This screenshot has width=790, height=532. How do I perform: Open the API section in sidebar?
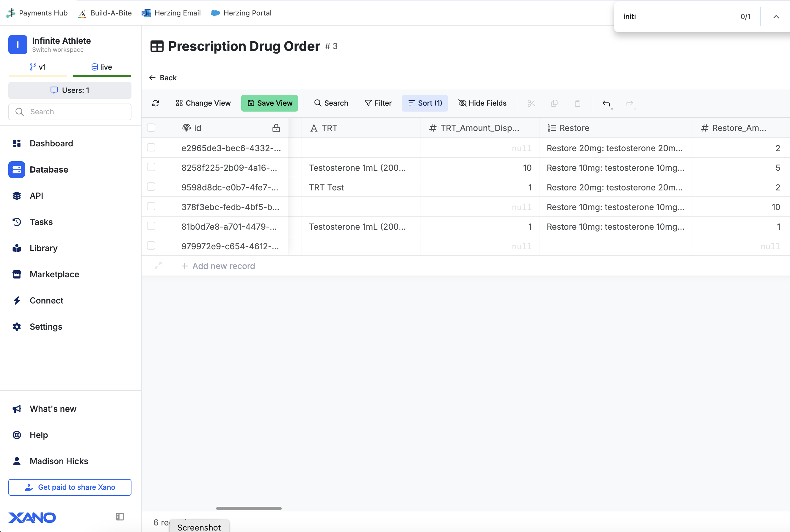pyautogui.click(x=36, y=196)
